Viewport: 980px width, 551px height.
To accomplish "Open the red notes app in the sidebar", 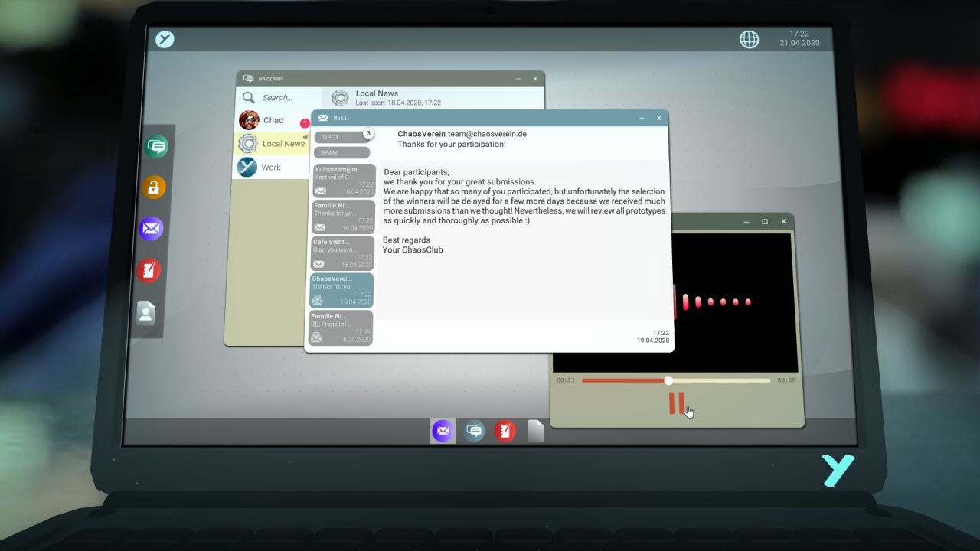I will click(x=149, y=270).
